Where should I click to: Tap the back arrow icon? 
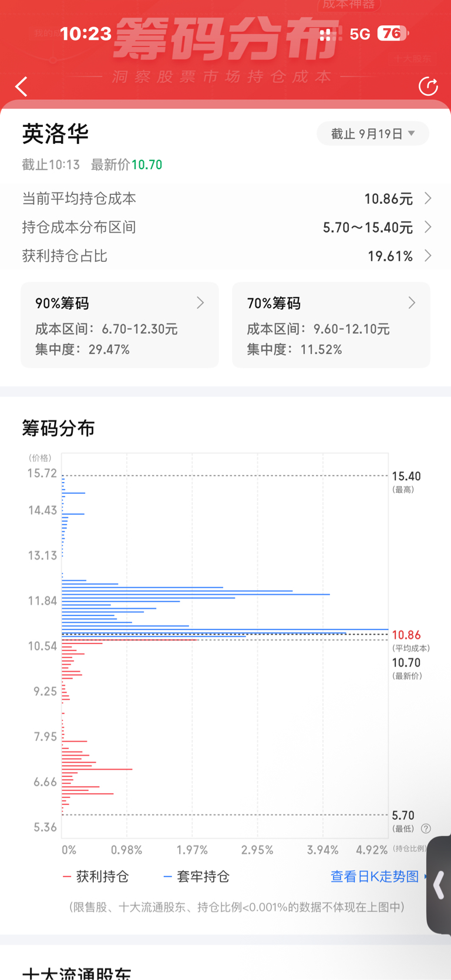click(x=22, y=87)
